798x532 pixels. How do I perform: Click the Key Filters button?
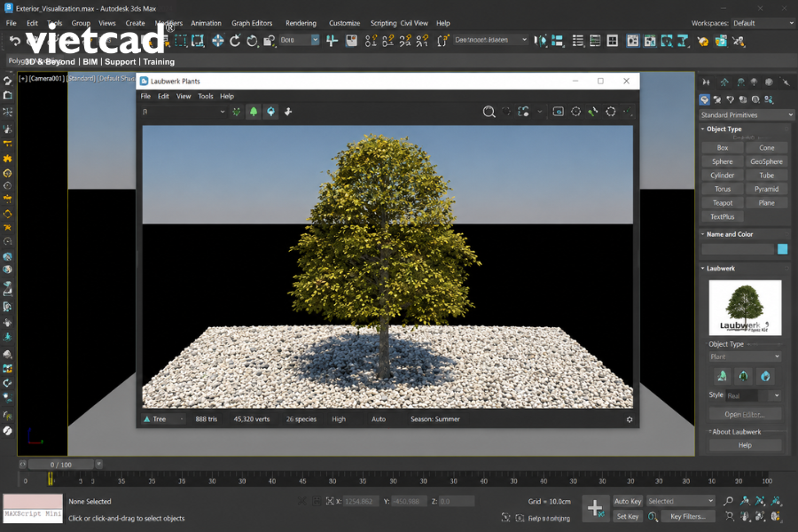pos(688,516)
